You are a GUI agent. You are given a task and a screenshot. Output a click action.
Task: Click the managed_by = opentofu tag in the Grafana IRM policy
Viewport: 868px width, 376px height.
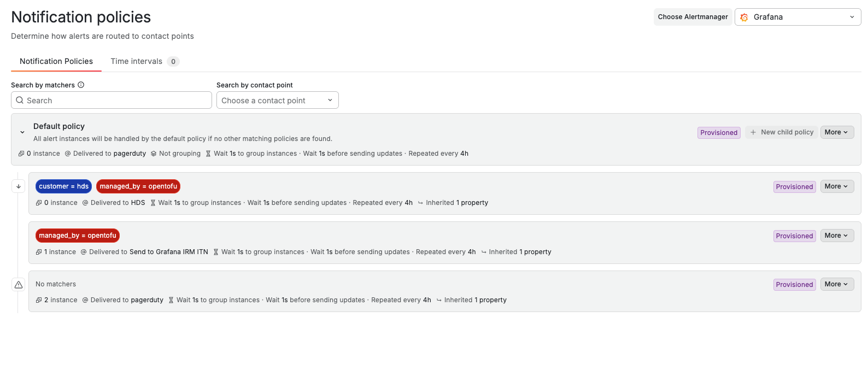[78, 236]
